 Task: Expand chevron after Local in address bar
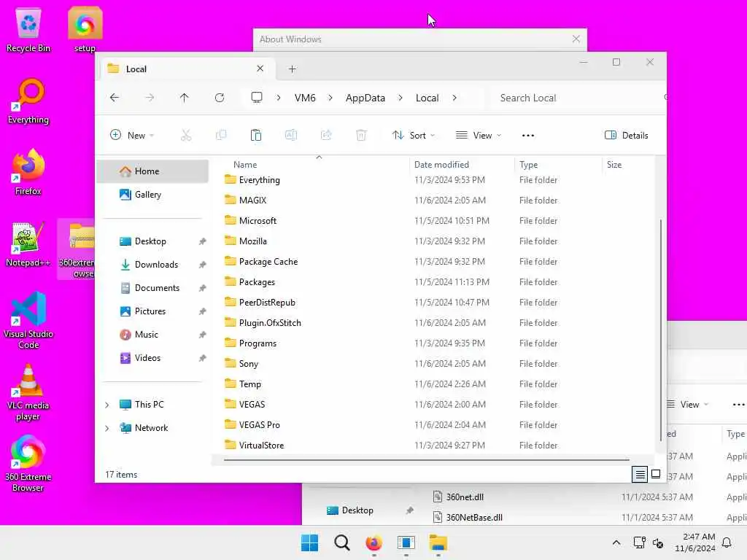coord(454,98)
